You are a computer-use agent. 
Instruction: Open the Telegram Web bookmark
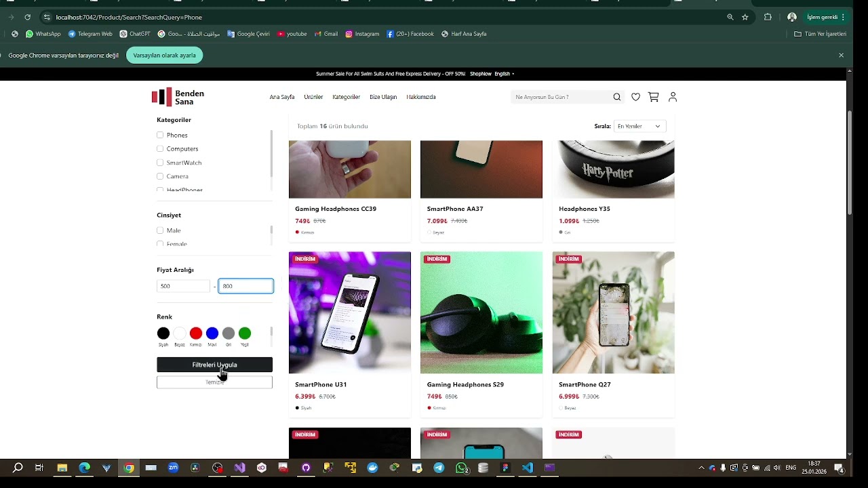pos(90,34)
